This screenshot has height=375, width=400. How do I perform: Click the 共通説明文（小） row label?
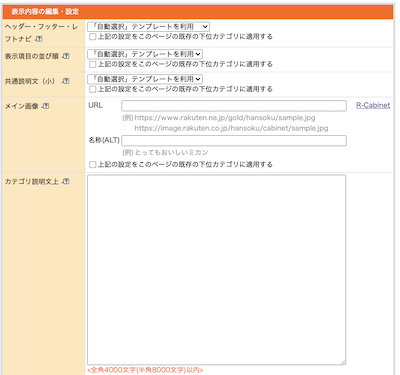30,81
